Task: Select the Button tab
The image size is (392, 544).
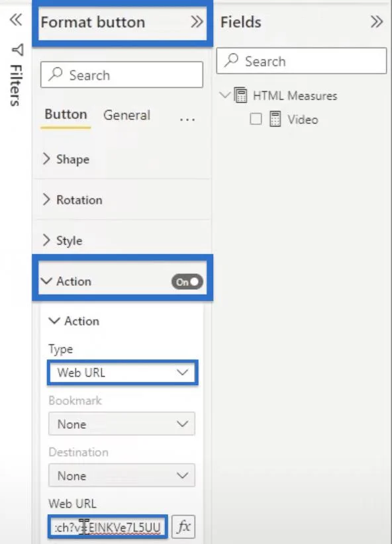Action: 66,114
